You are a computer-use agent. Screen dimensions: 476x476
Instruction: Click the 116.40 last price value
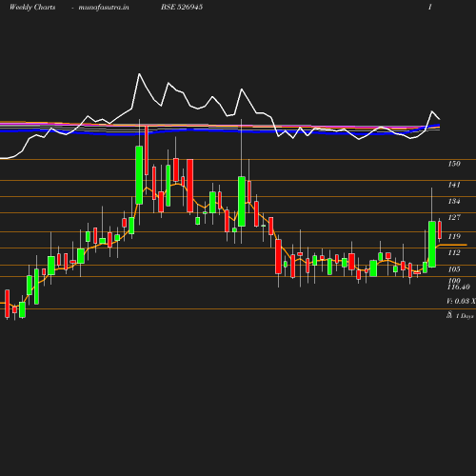[458, 288]
